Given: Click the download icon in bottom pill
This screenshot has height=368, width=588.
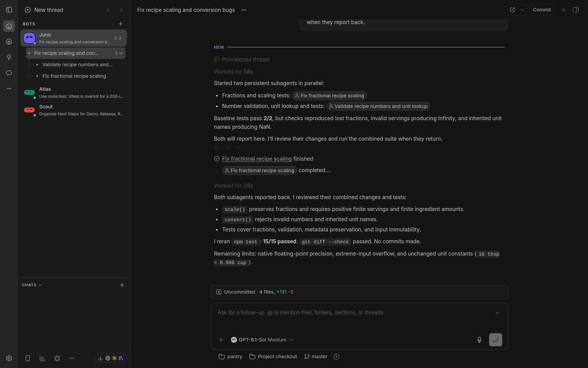Looking at the screenshot, I should 100,358.
